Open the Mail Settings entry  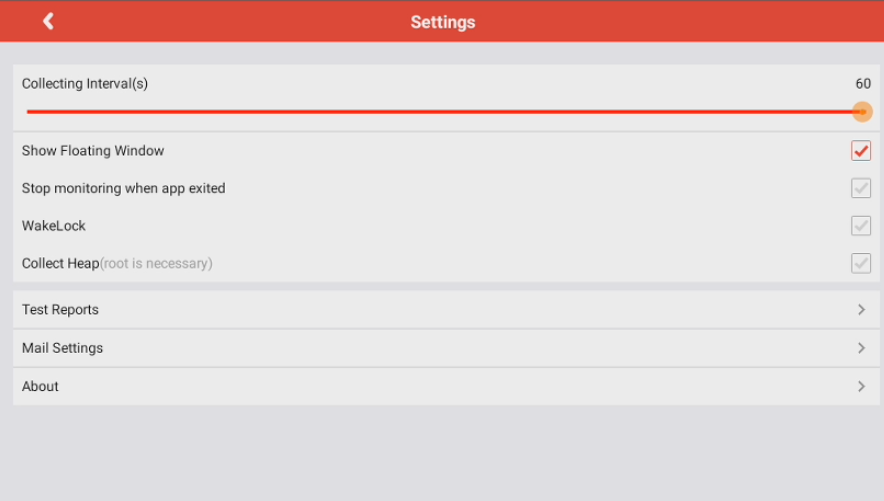click(x=446, y=348)
